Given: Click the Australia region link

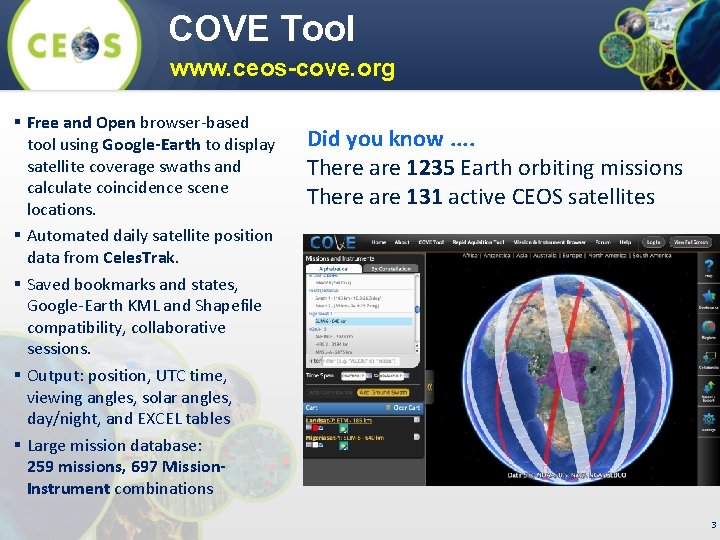Looking at the screenshot, I should pyautogui.click(x=545, y=255).
